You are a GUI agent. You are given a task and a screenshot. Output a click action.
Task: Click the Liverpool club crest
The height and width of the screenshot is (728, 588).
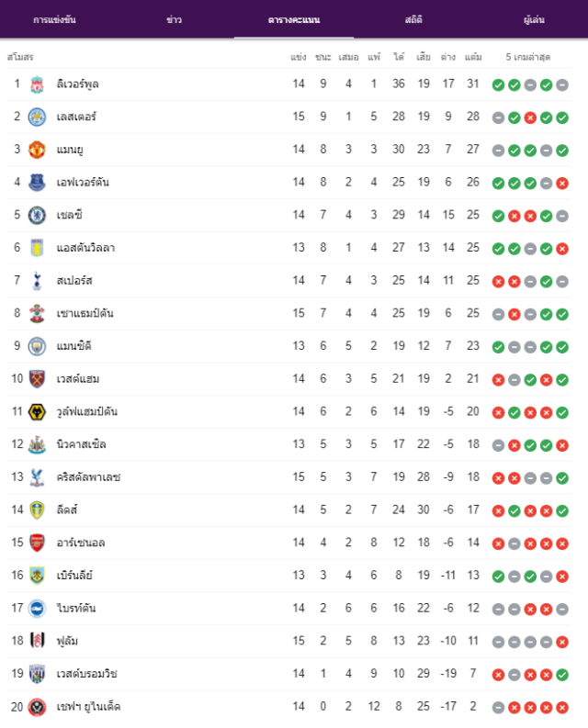pos(37,84)
